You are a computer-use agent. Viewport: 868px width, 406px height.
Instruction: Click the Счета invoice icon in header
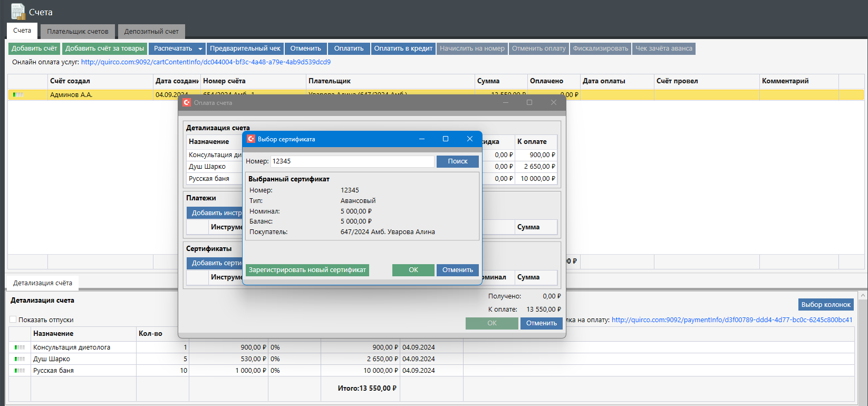(x=18, y=12)
